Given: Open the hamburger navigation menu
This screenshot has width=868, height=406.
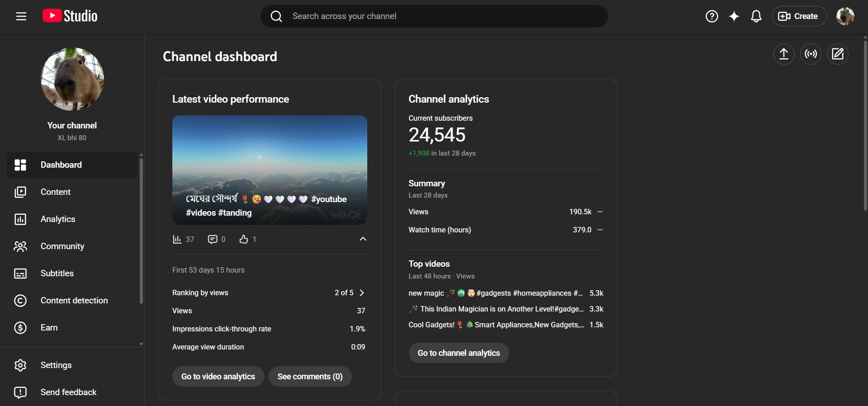Looking at the screenshot, I should click(21, 16).
